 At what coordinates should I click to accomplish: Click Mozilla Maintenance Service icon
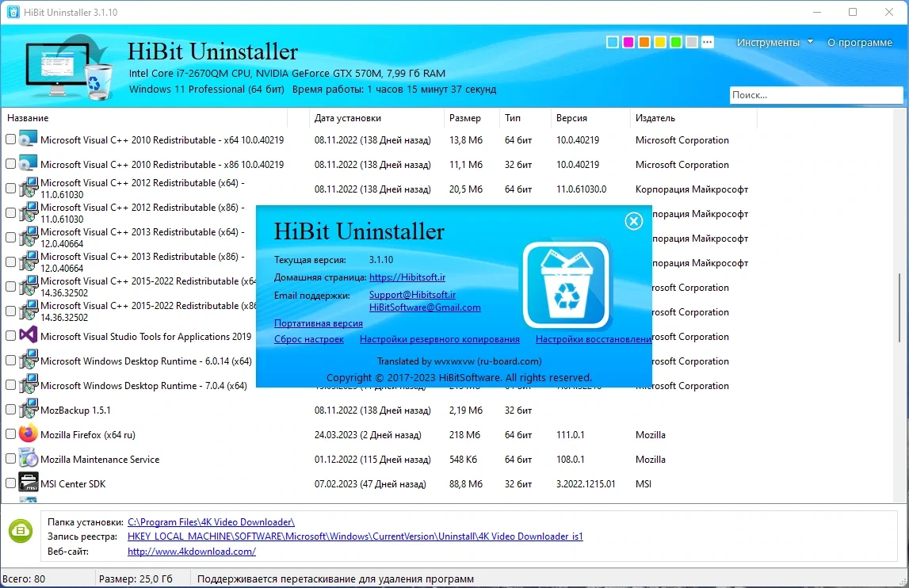28,458
